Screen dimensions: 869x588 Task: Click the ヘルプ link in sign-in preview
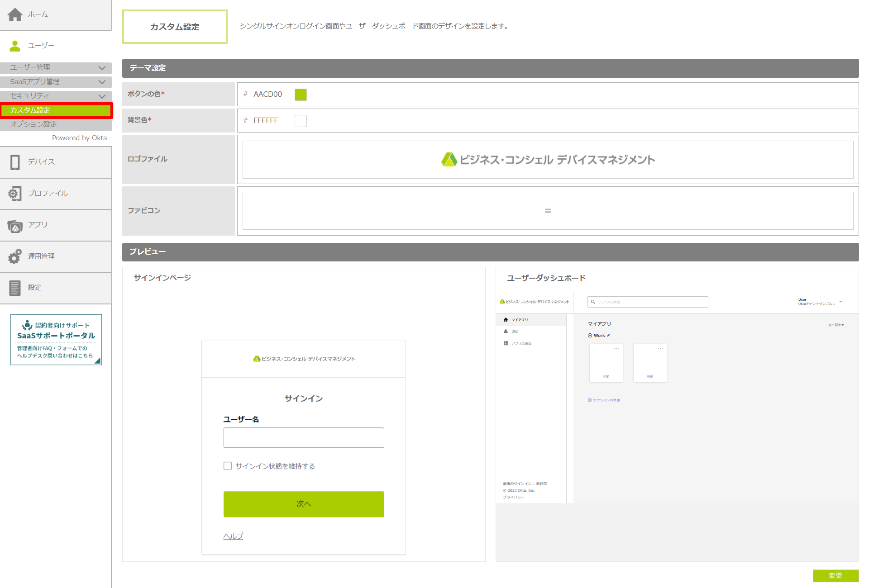[233, 536]
